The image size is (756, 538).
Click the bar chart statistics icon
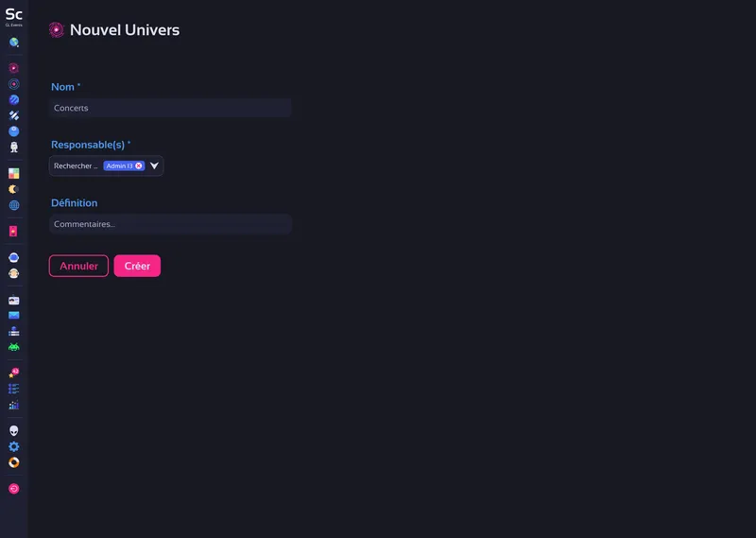click(x=14, y=405)
